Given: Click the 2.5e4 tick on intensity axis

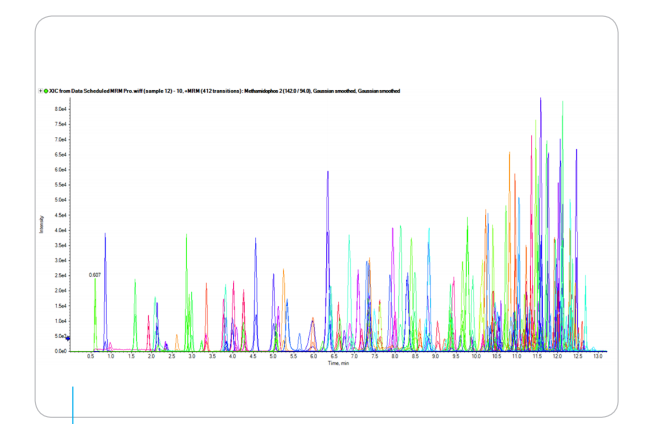Looking at the screenshot, I should (x=60, y=276).
